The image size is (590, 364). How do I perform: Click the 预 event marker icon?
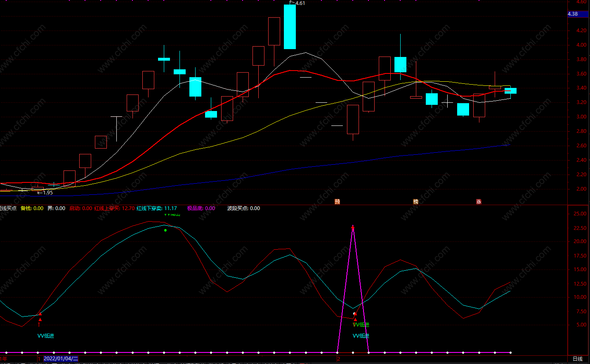(337, 202)
